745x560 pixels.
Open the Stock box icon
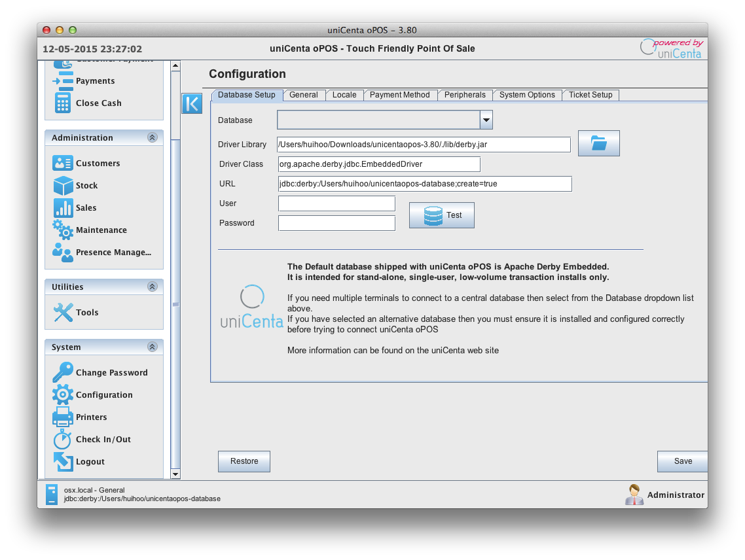pyautogui.click(x=63, y=186)
